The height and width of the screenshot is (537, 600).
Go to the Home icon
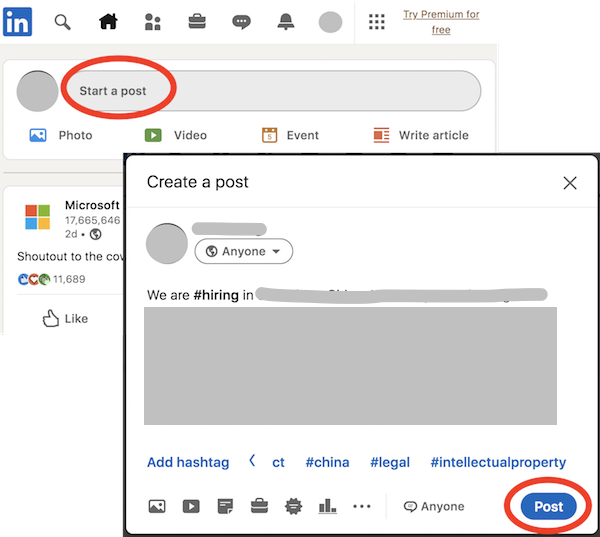tap(108, 21)
